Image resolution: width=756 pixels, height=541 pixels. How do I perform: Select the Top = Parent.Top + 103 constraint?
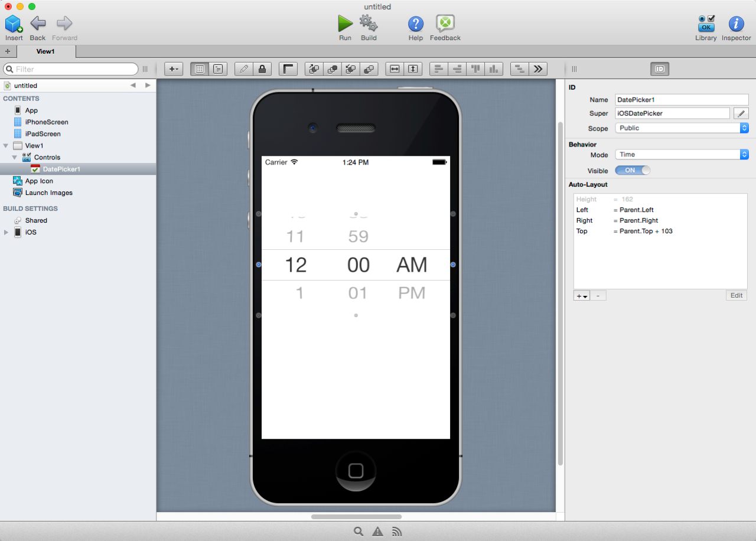coord(660,231)
